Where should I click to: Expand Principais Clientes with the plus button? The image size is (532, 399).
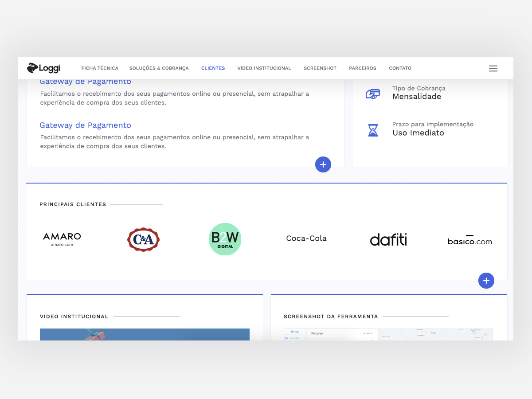(486, 281)
